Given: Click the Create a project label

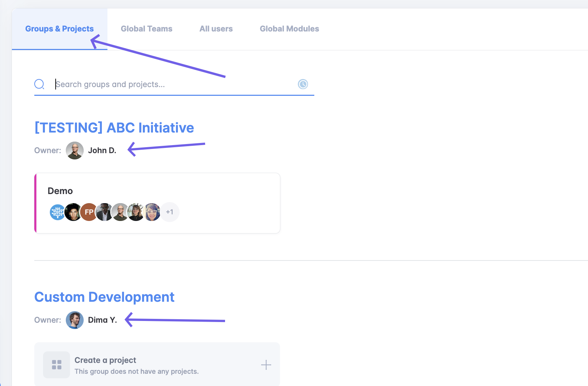Looking at the screenshot, I should click(x=105, y=360).
